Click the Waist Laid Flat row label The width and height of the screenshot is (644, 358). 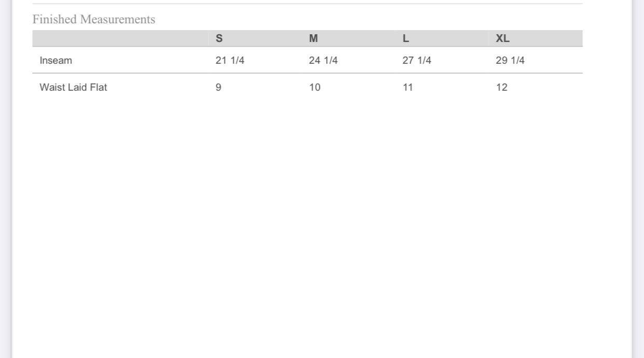pyautogui.click(x=73, y=87)
